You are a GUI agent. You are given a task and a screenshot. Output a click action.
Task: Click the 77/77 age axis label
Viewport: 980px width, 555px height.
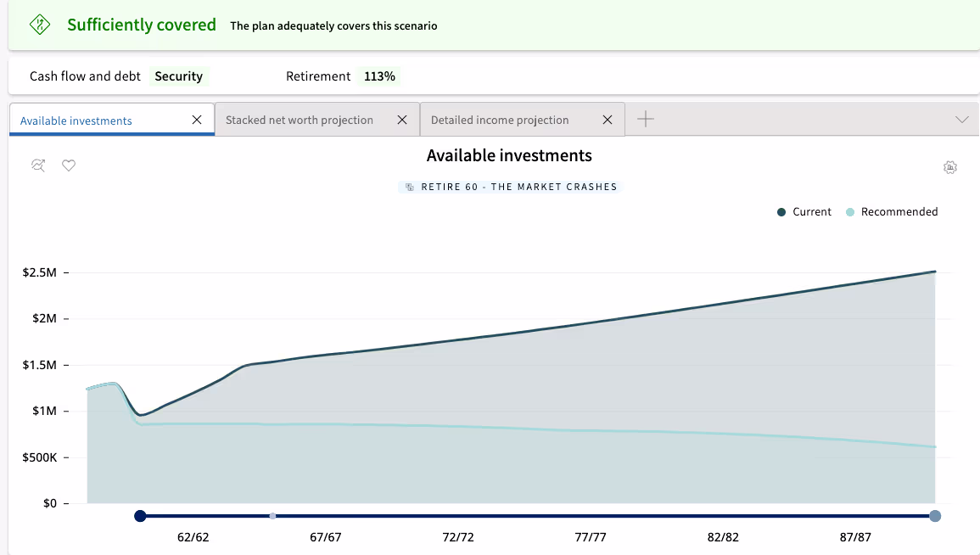[591, 537]
